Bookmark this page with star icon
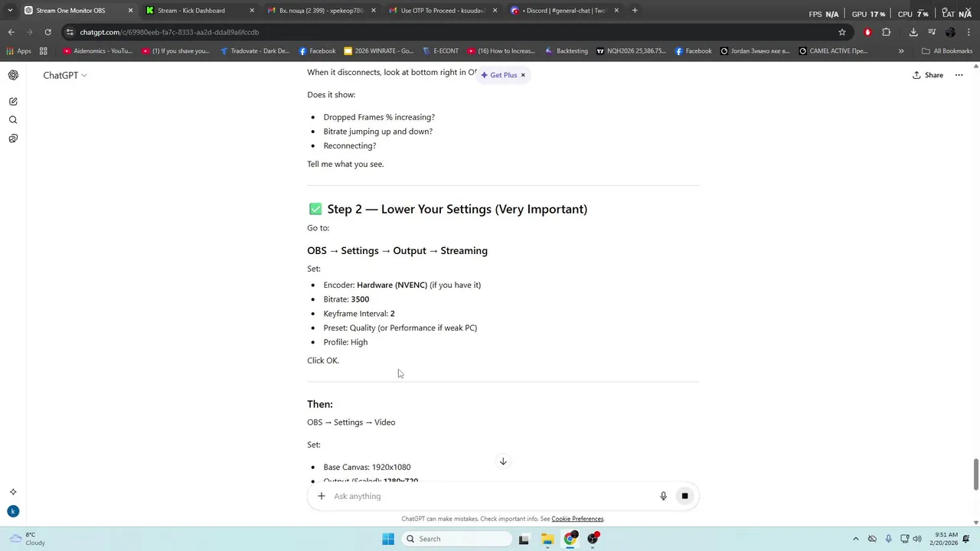 click(x=842, y=32)
